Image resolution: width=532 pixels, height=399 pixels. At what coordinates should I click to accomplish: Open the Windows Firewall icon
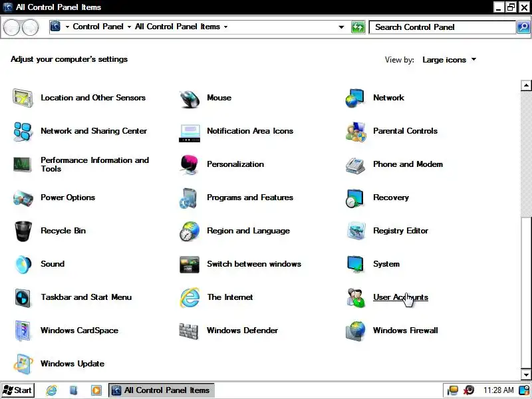356,331
